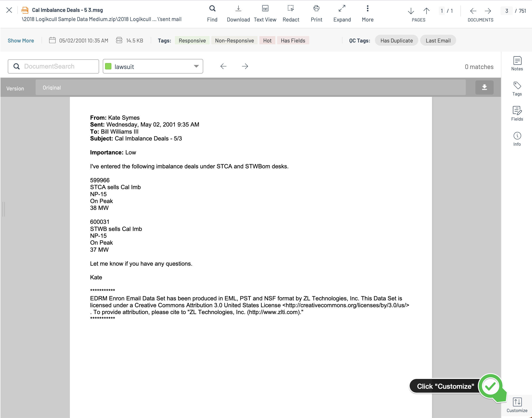
Task: Apply the Hot tag
Action: (267, 41)
